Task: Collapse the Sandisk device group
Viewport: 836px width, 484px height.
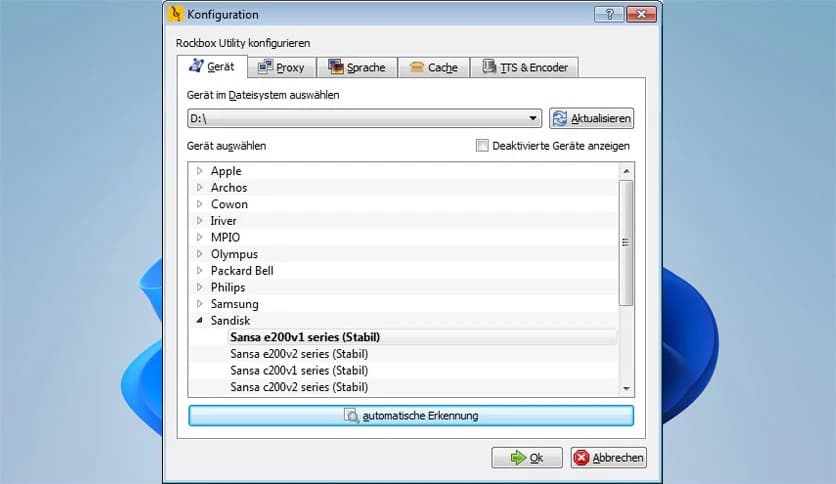Action: point(199,320)
